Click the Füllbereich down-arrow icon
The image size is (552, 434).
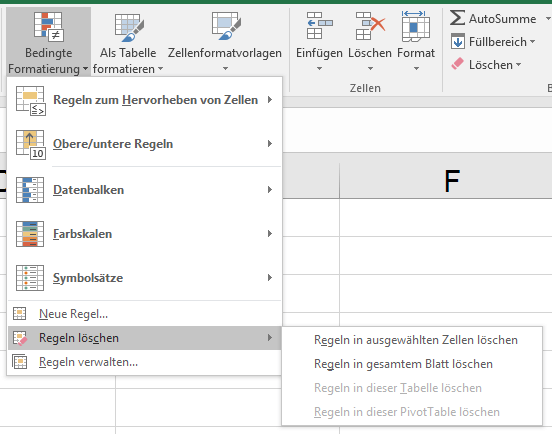coord(458,41)
